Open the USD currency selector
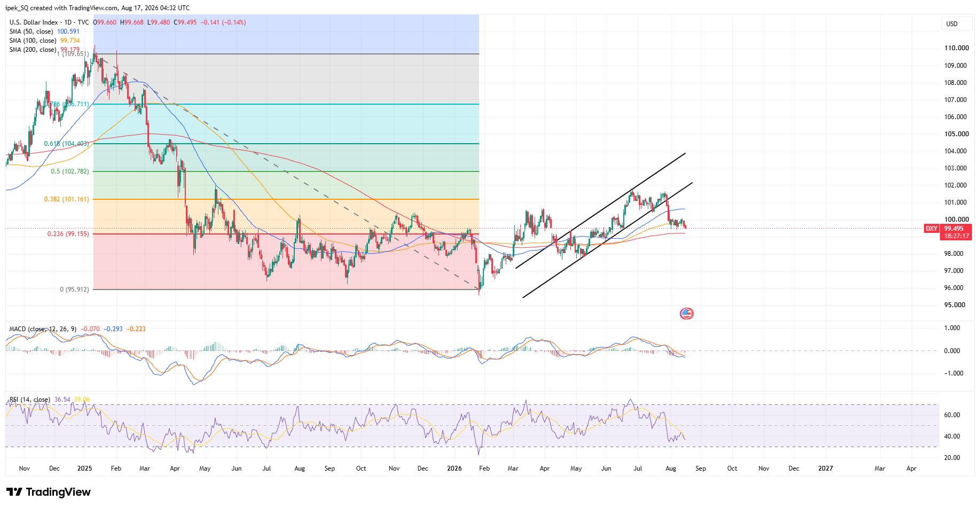 coord(955,24)
